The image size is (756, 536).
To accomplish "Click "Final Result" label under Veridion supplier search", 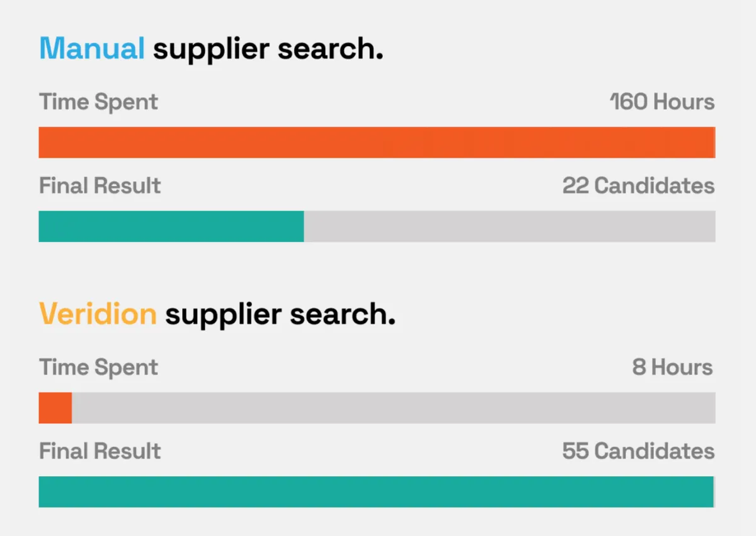I will tap(100, 451).
